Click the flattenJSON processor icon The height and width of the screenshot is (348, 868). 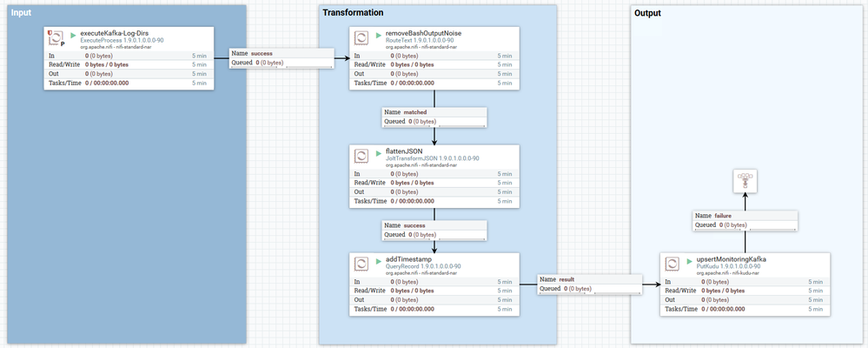361,156
